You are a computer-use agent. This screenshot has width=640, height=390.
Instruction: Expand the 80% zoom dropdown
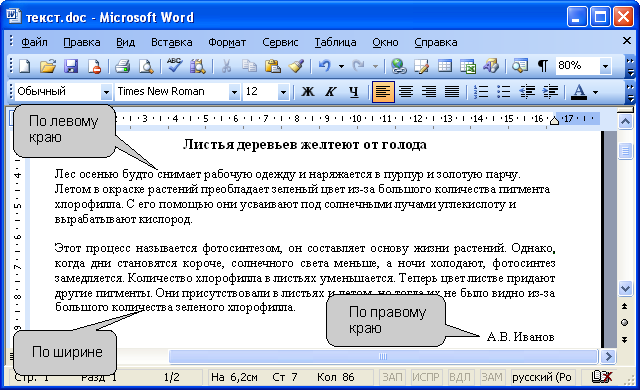click(x=606, y=66)
